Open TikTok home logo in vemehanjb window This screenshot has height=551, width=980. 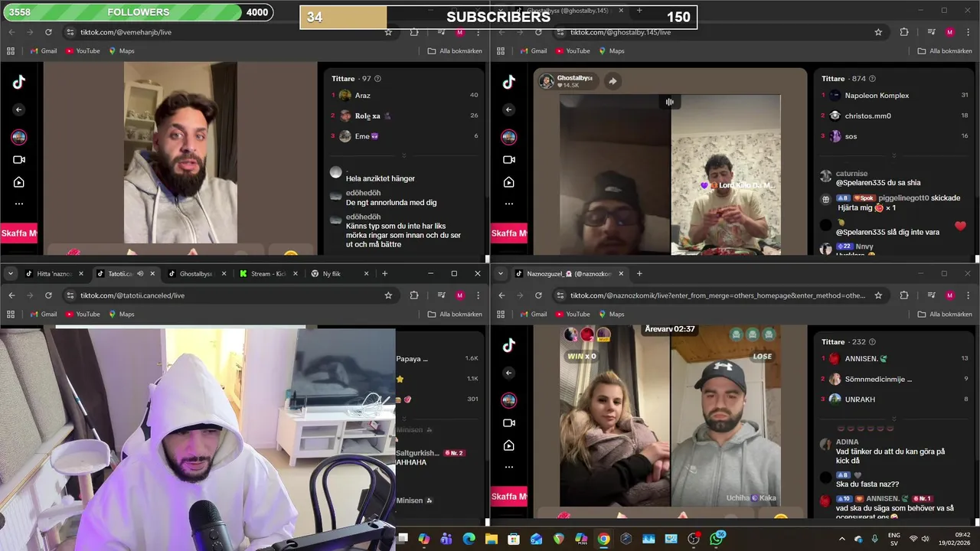click(x=19, y=83)
